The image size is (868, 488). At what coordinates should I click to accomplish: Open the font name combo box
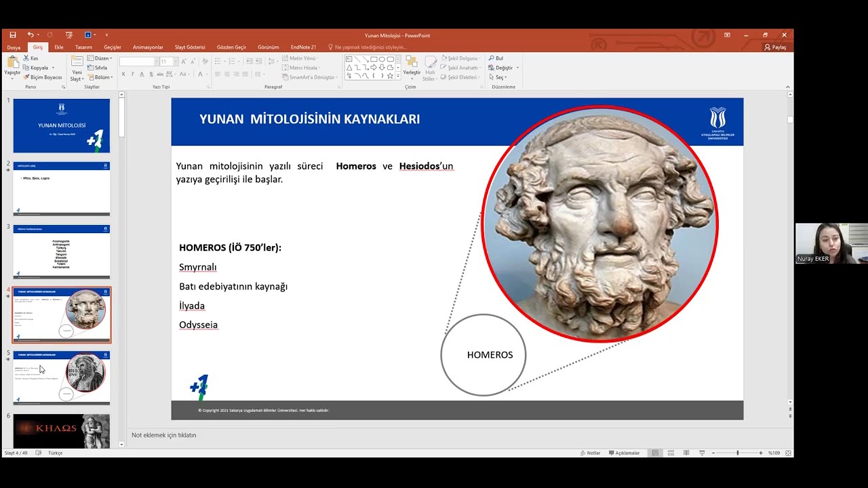point(139,61)
